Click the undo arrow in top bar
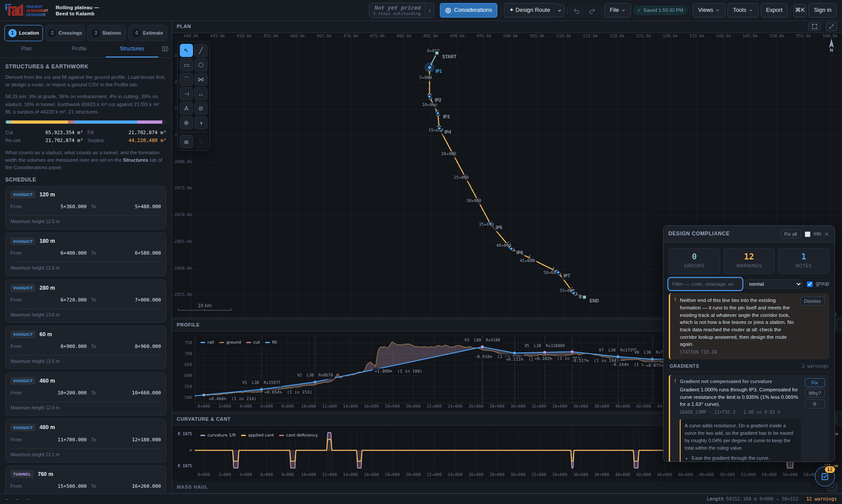The image size is (842, 504). click(x=577, y=11)
